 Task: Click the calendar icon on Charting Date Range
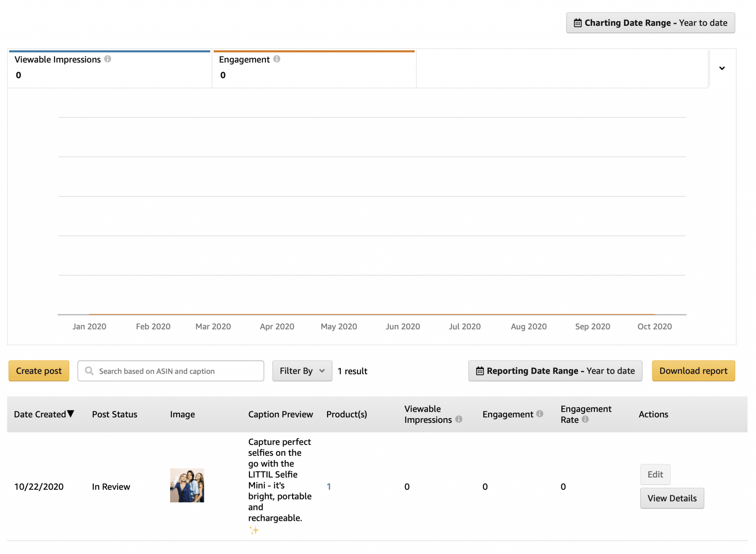578,23
